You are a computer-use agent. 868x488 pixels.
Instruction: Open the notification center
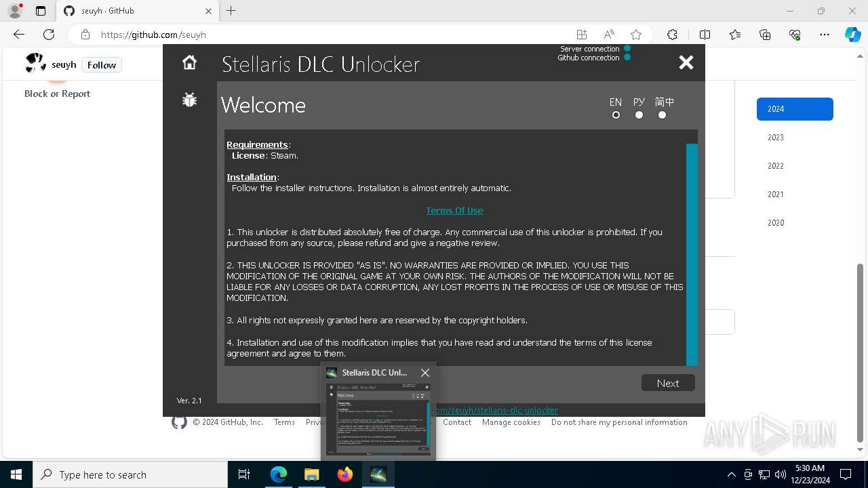[x=846, y=475]
